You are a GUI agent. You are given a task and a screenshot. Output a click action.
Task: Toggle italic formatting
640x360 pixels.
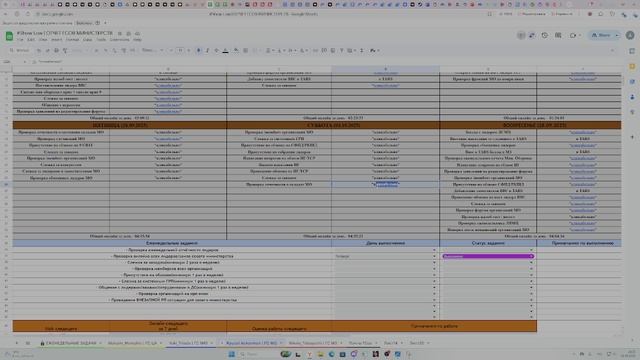pyautogui.click(x=207, y=51)
